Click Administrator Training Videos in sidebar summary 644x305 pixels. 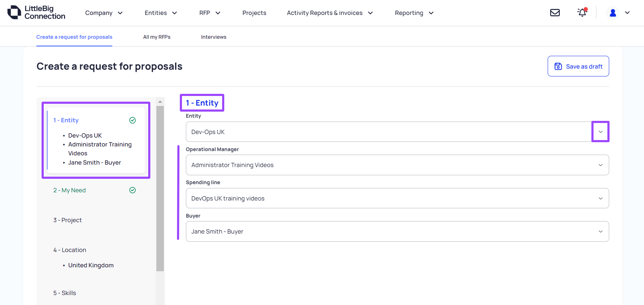(100, 149)
